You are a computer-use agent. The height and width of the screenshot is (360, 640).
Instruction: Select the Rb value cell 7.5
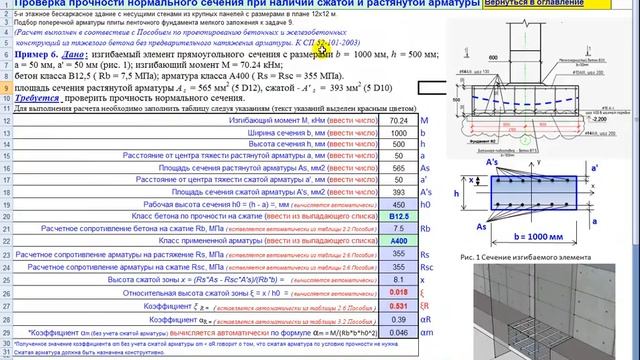tap(398, 229)
